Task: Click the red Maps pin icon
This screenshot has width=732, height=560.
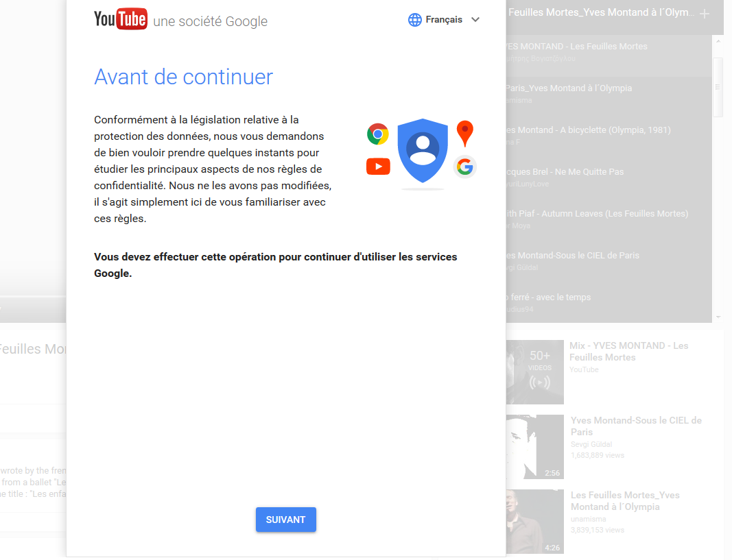Action: (x=464, y=133)
